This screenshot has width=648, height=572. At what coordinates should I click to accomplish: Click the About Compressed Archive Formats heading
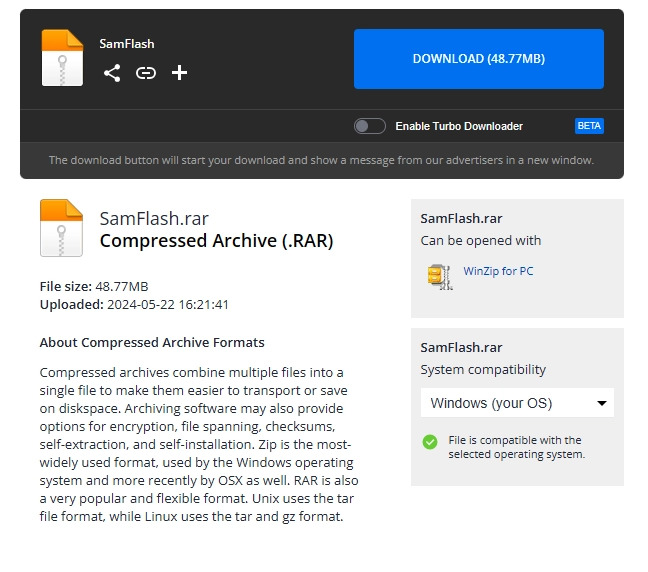[x=152, y=342]
